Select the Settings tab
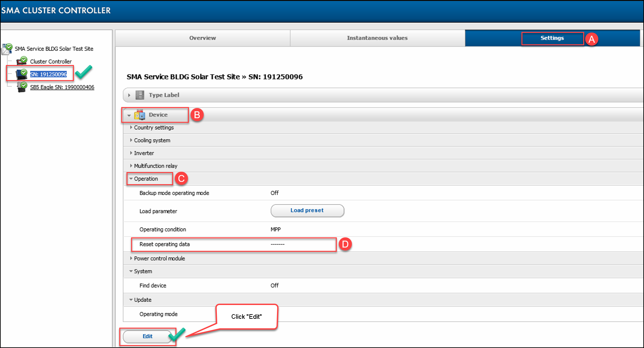This screenshot has height=348, width=644. [552, 38]
